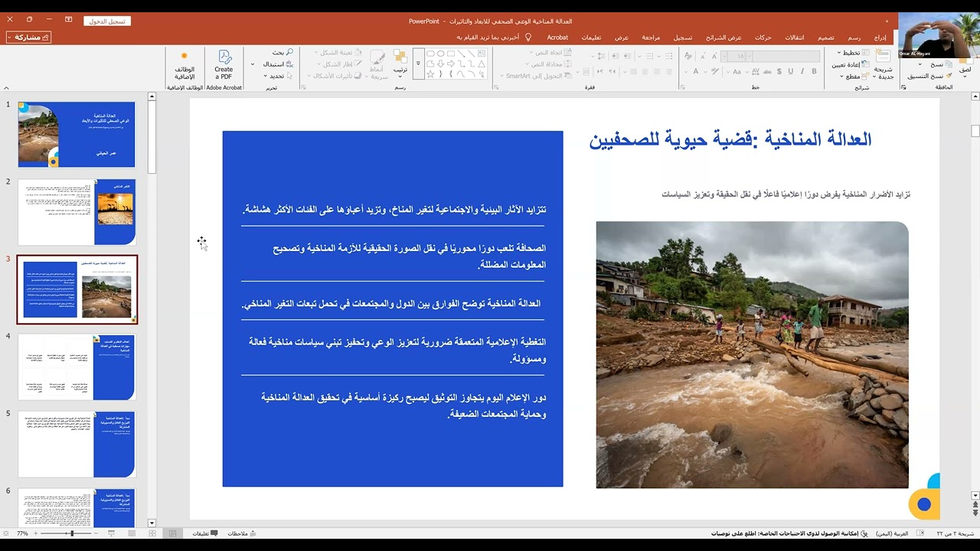
Task: Collapse the ribbon with chevron arrow
Action: tap(6, 88)
